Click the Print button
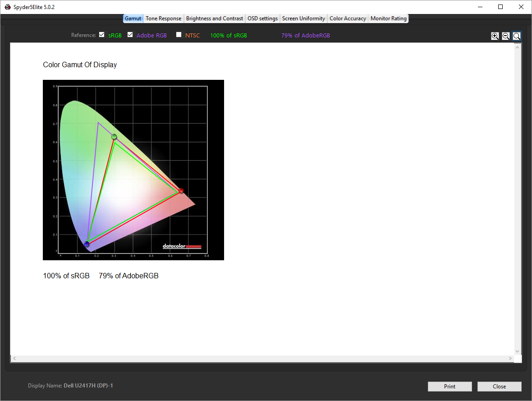This screenshot has width=532, height=401. 449,387
